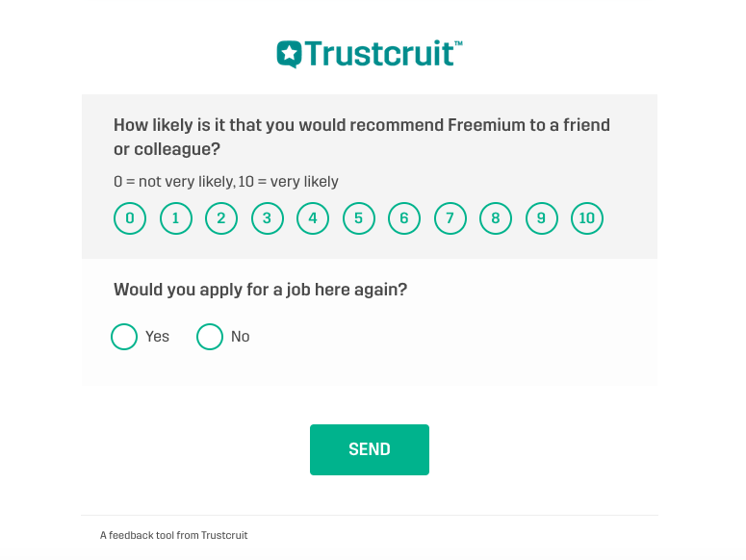The width and height of the screenshot is (746, 560).
Task: Click the 'A feedback tool from Trustcruit' footer text
Action: point(173,535)
